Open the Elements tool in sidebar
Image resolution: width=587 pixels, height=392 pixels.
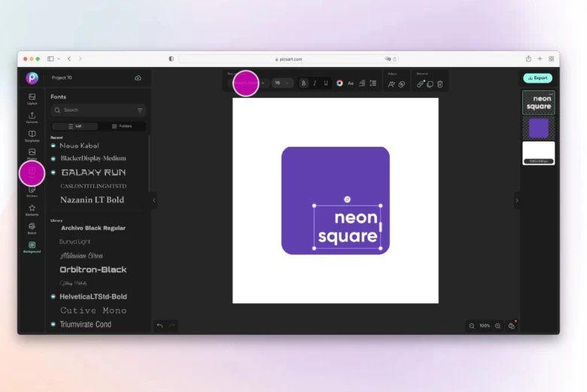32,209
